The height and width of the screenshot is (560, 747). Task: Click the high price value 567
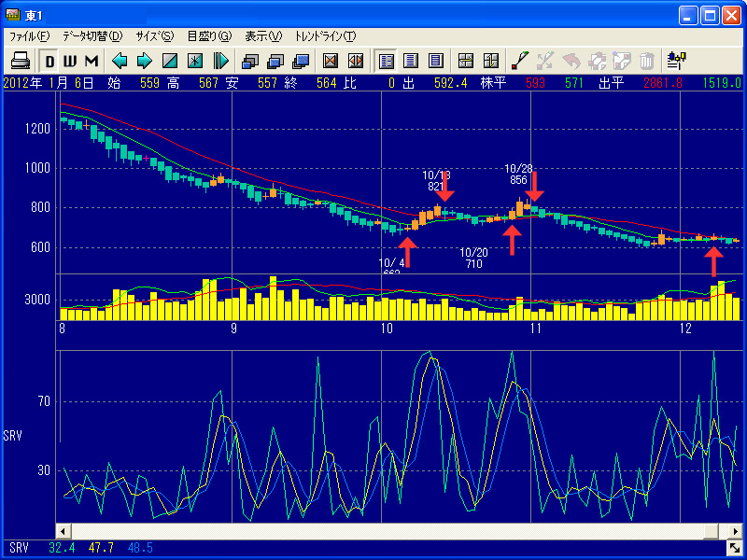click(x=208, y=83)
